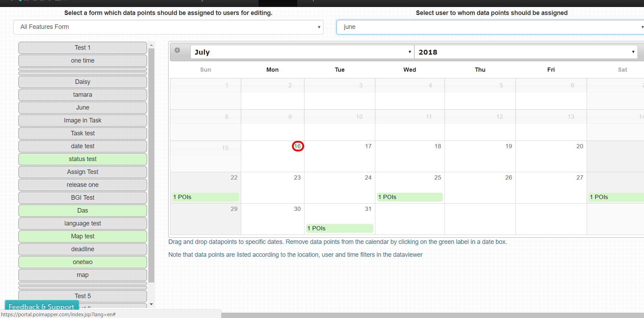Remove the '1 POIs' label on July 31
644x318 pixels.
pyautogui.click(x=339, y=228)
